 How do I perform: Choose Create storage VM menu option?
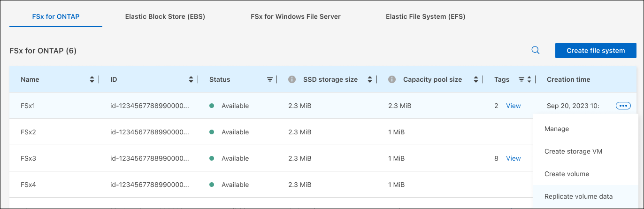pyautogui.click(x=573, y=151)
